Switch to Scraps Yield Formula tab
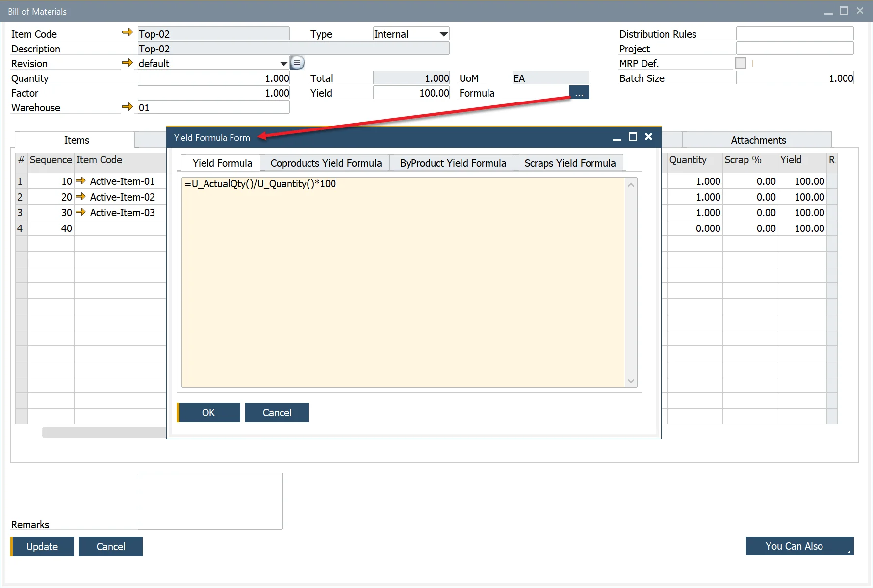 569,163
